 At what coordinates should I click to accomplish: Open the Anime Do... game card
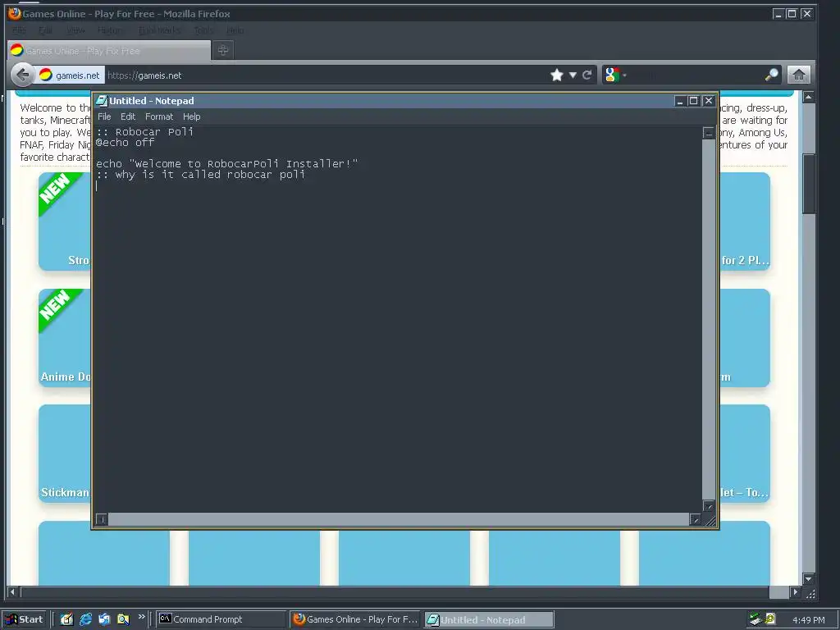(x=65, y=337)
